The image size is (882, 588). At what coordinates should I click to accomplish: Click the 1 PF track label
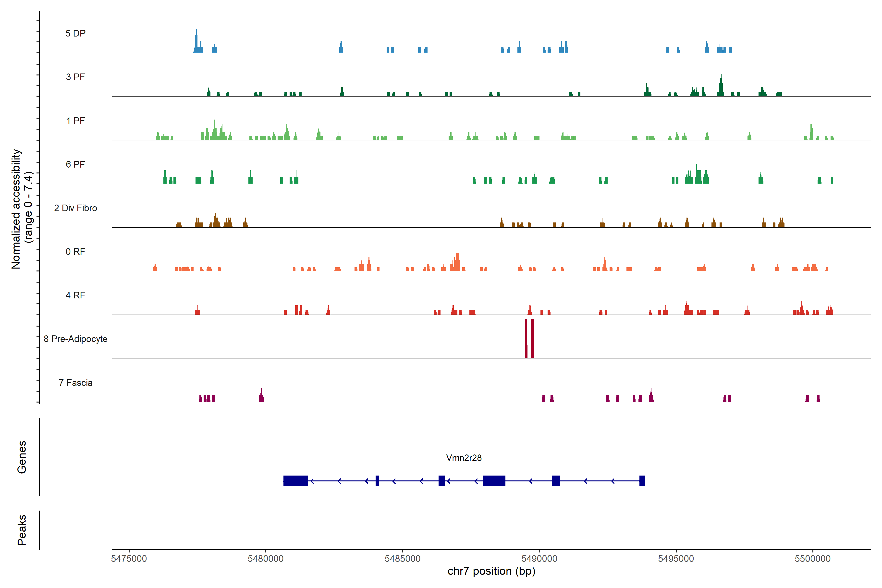click(75, 121)
